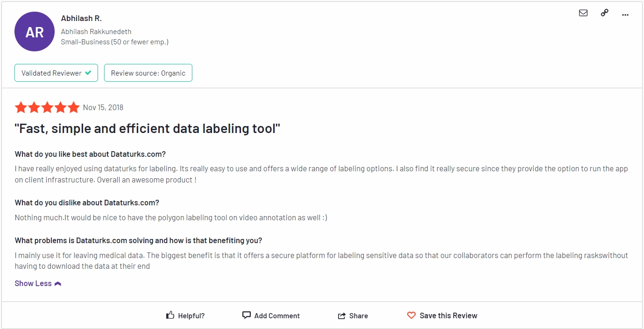Viewport: 644px width, 329px height.
Task: Click the Share arrow icon
Action: point(342,316)
